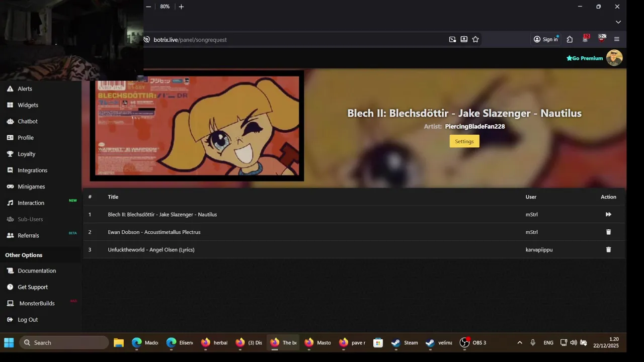
Task: Show hidden system tray icons
Action: pyautogui.click(x=520, y=343)
